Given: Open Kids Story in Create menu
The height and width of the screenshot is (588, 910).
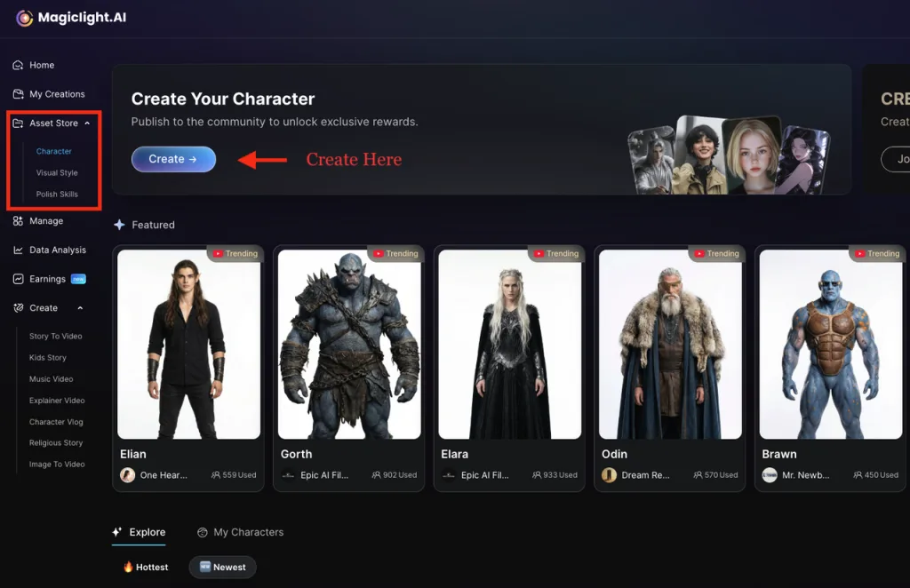Looking at the screenshot, I should point(48,358).
